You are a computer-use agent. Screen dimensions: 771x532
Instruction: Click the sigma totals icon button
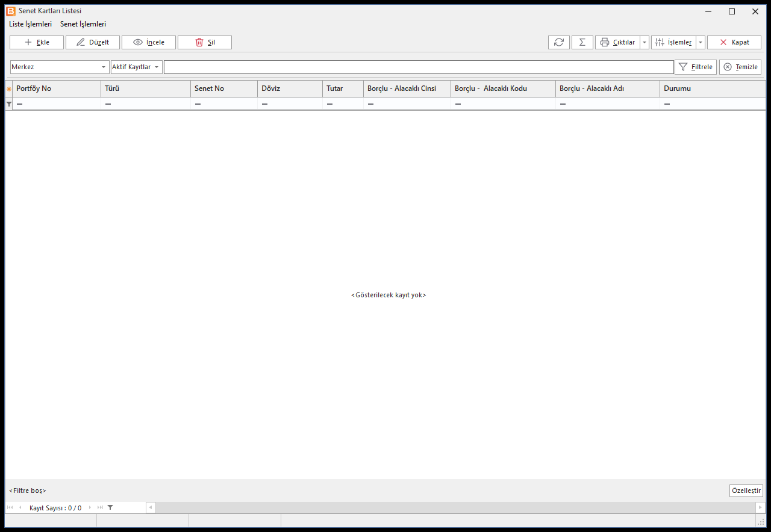point(582,42)
